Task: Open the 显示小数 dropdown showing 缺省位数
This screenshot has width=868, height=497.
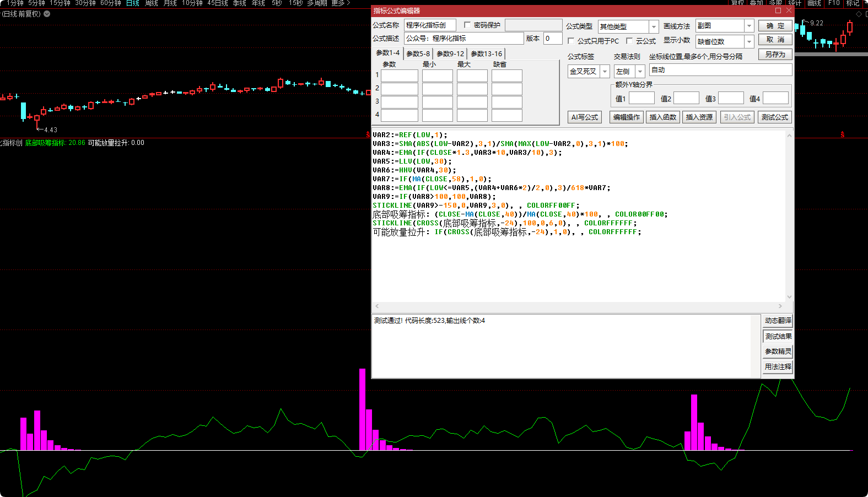Action: 748,42
